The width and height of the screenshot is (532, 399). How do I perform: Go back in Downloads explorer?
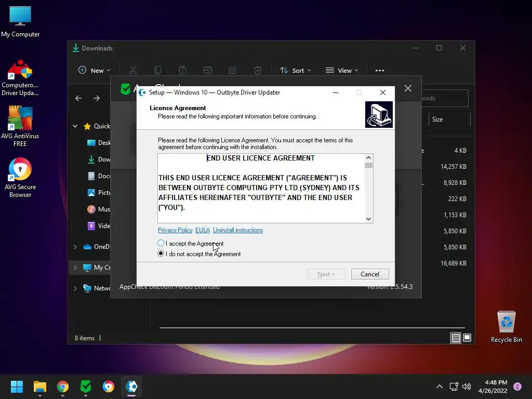click(78, 98)
